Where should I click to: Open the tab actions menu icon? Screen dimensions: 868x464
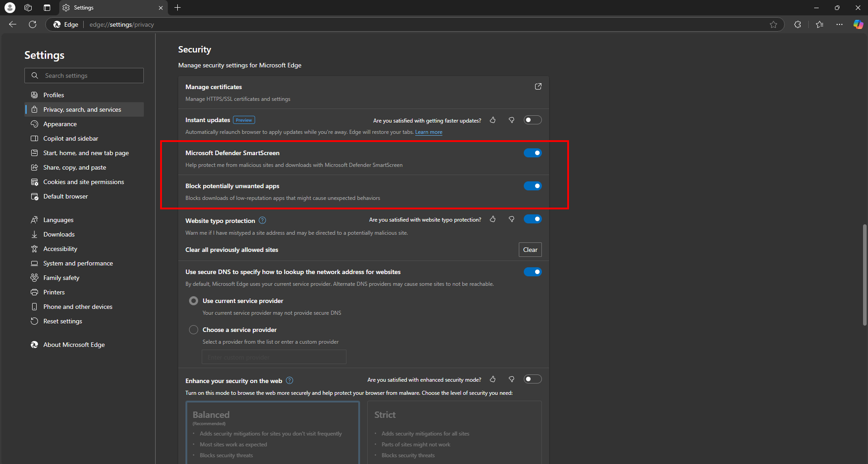pyautogui.click(x=47, y=8)
